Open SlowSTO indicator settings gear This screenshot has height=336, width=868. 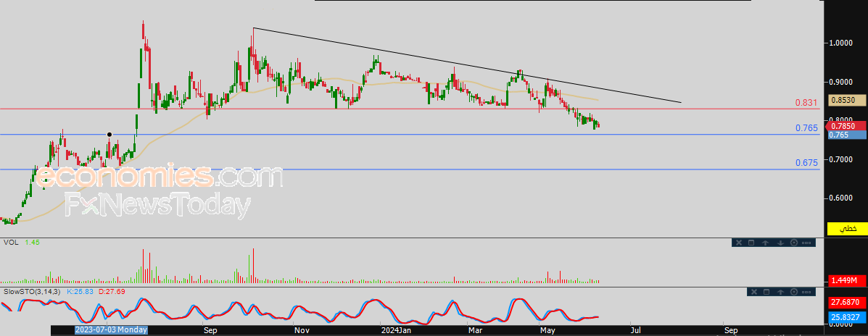[794, 292]
